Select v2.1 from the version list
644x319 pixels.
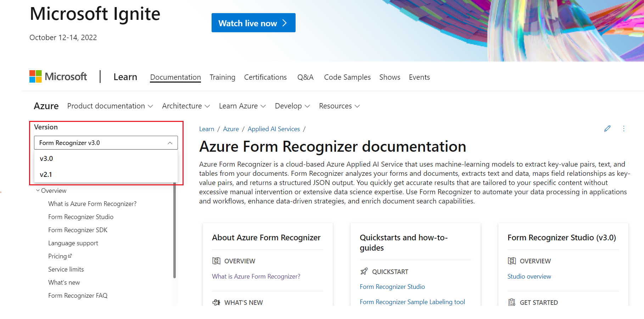(46, 174)
